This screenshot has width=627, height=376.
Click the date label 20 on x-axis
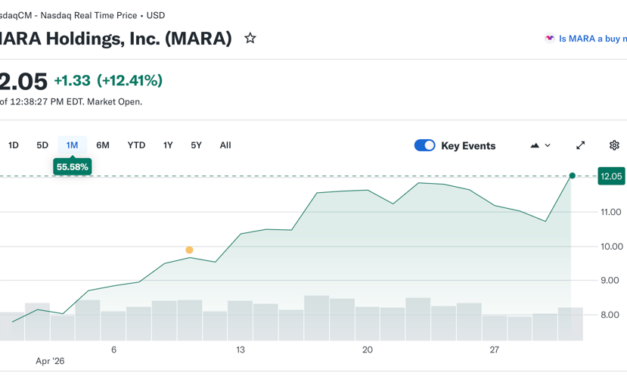coord(367,350)
